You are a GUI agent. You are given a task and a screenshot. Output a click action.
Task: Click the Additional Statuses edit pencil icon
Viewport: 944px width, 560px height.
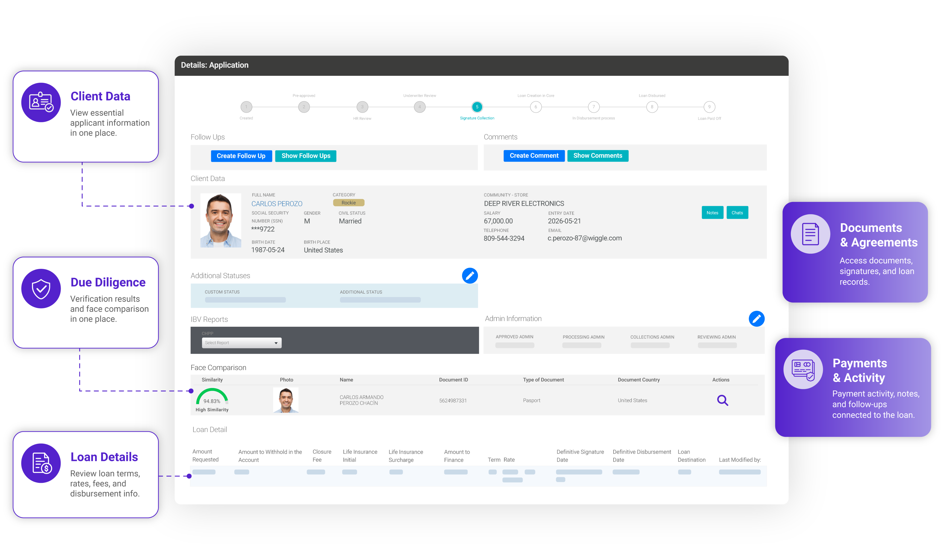click(x=470, y=276)
